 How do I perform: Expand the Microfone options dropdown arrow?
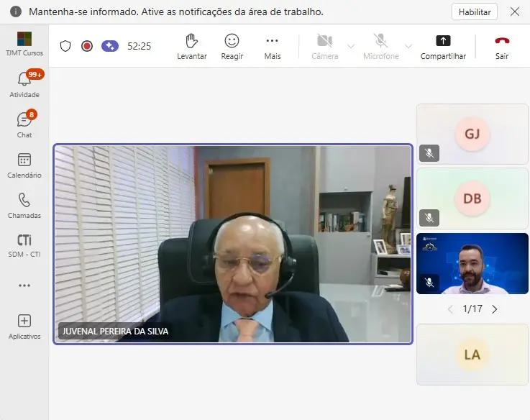408,46
